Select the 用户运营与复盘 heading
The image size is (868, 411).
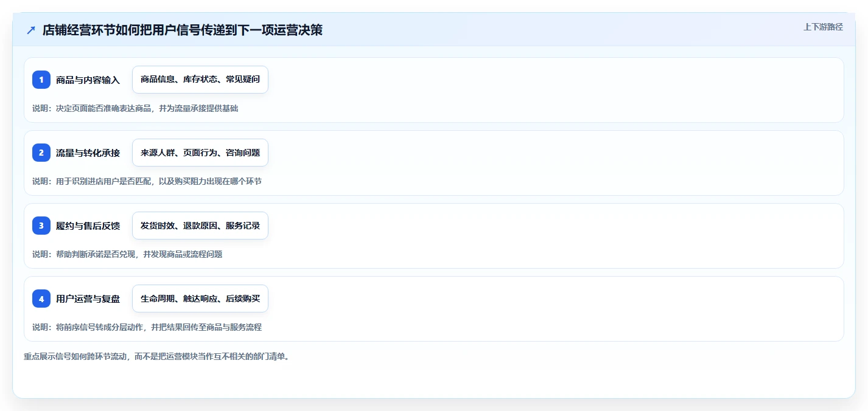tap(88, 299)
